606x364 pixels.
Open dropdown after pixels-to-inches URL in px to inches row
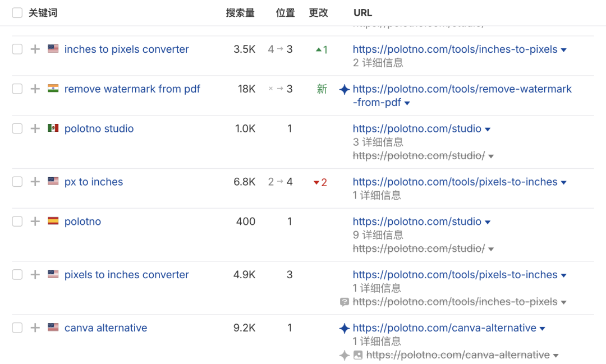point(563,182)
